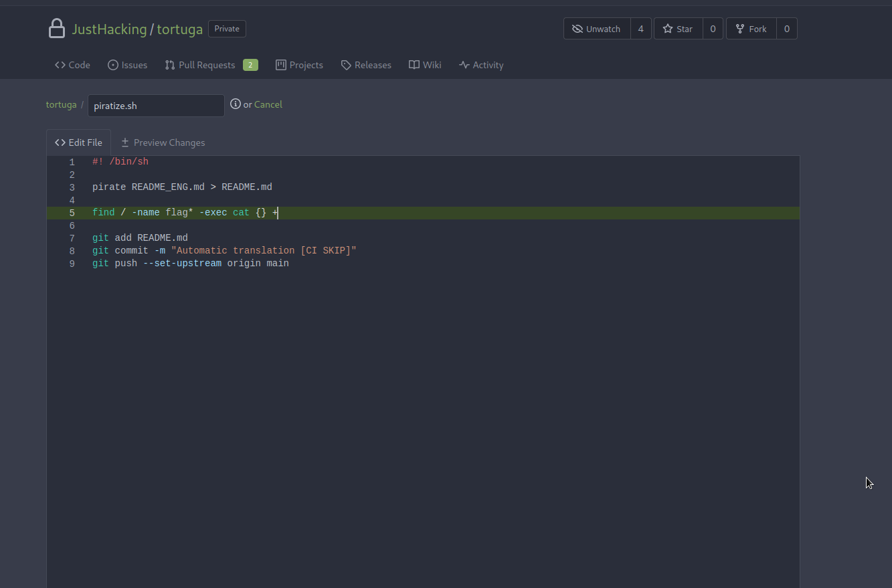This screenshot has height=588, width=892.
Task: Click line number 5 in the gutter
Action: (72, 213)
